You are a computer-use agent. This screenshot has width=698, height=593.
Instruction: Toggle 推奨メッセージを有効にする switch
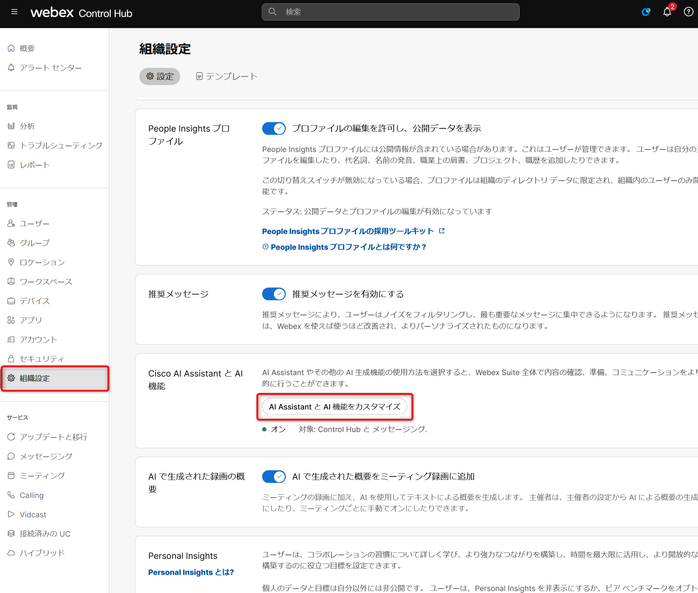click(x=273, y=294)
